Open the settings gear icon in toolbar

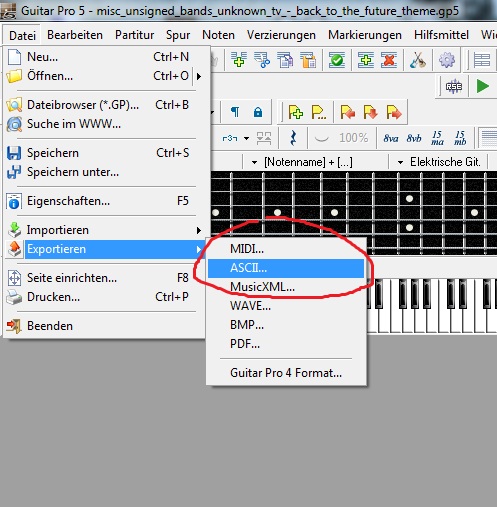pos(447,60)
